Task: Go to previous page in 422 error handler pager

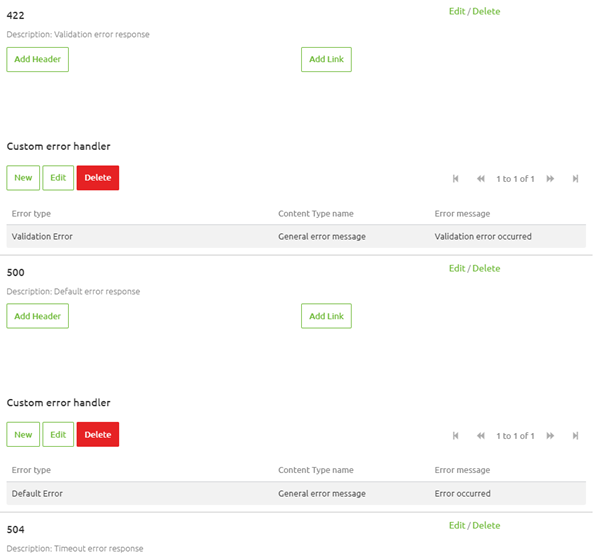Action: coord(481,179)
